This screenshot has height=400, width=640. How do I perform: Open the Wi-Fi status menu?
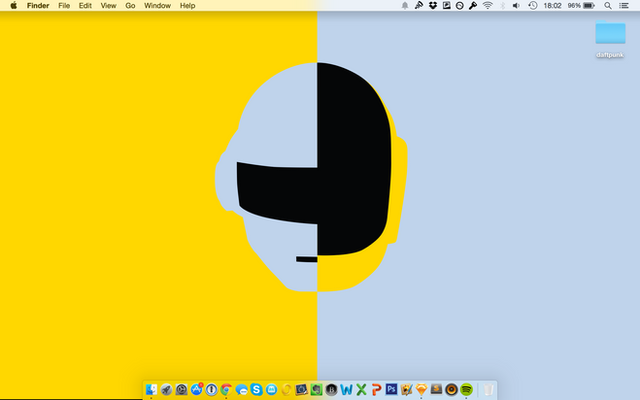[487, 6]
